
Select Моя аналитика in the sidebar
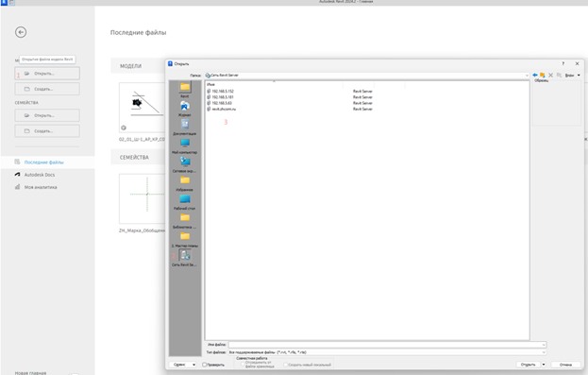pos(41,187)
